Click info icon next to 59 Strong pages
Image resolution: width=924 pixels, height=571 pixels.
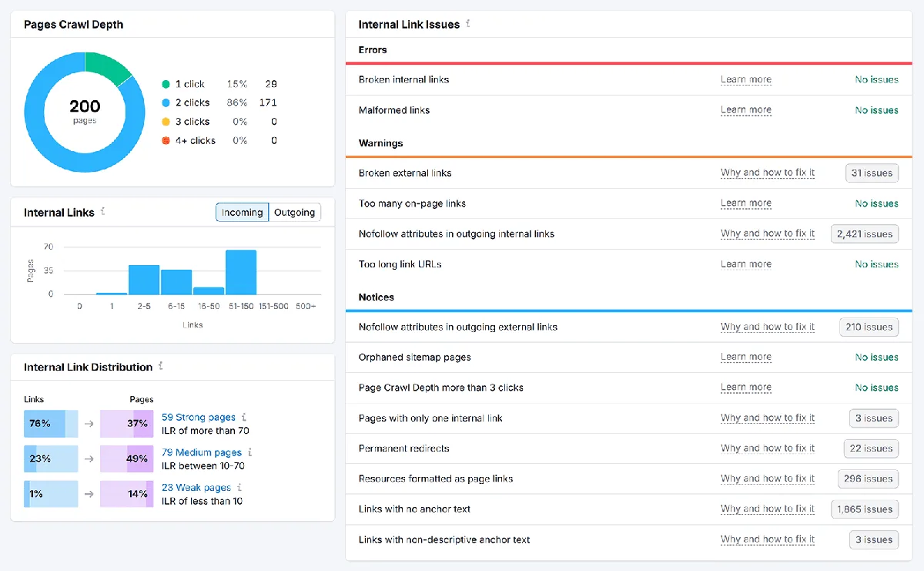pyautogui.click(x=244, y=417)
